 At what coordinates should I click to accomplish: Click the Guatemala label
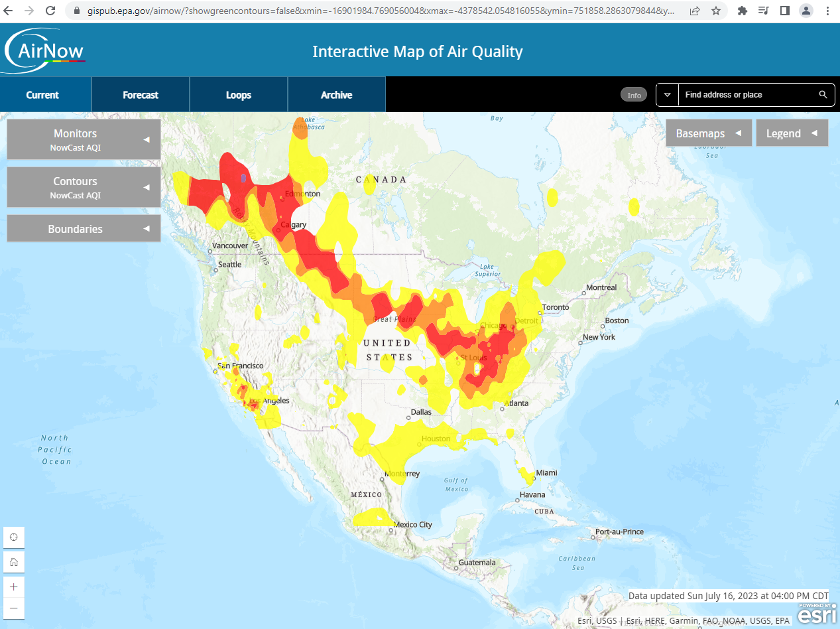477,563
